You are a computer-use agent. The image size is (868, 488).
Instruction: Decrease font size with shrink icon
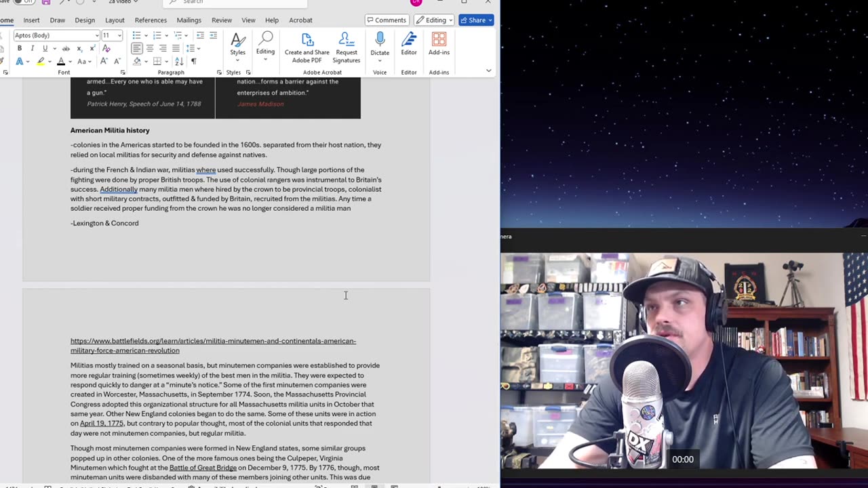click(x=117, y=61)
